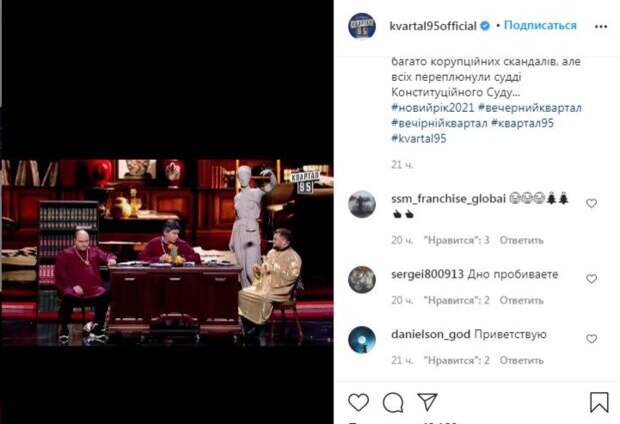
Task: Reply to the sergei800913 comment via Ответить
Action: pyautogui.click(x=522, y=301)
